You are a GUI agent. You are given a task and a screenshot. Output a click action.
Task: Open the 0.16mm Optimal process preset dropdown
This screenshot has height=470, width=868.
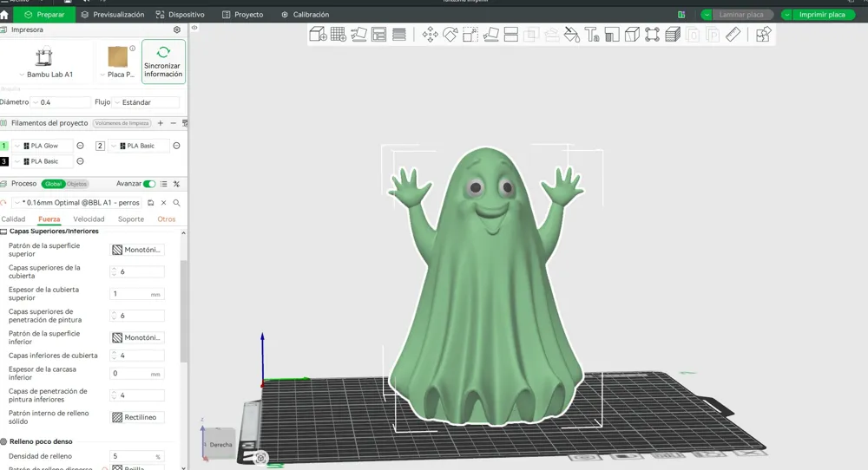click(77, 203)
